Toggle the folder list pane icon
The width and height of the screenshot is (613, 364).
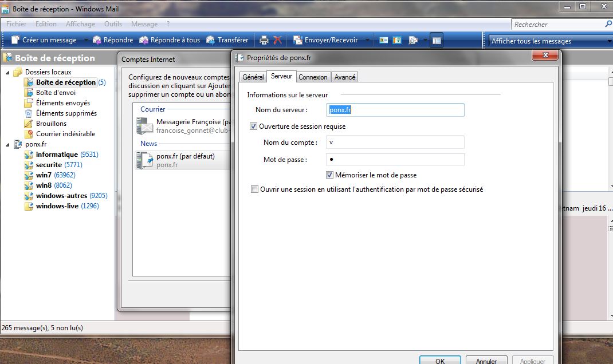point(437,40)
